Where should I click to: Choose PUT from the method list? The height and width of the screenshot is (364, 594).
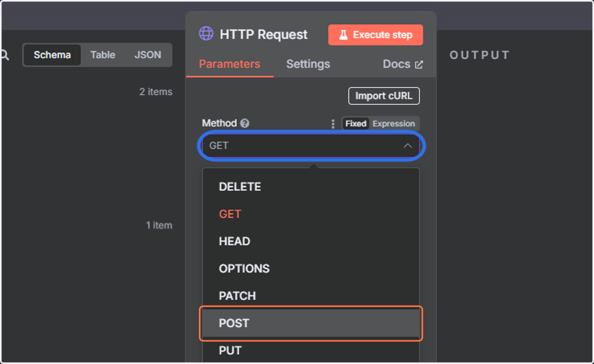(311, 351)
